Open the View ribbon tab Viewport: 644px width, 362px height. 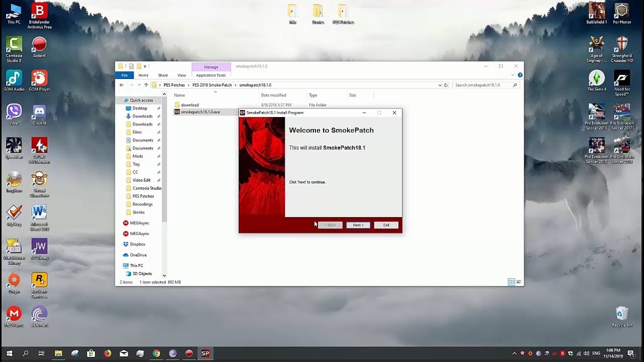click(182, 75)
